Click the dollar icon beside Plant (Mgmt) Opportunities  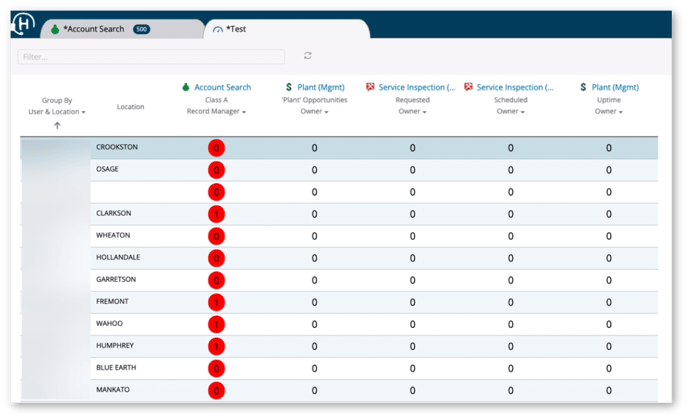tap(289, 88)
